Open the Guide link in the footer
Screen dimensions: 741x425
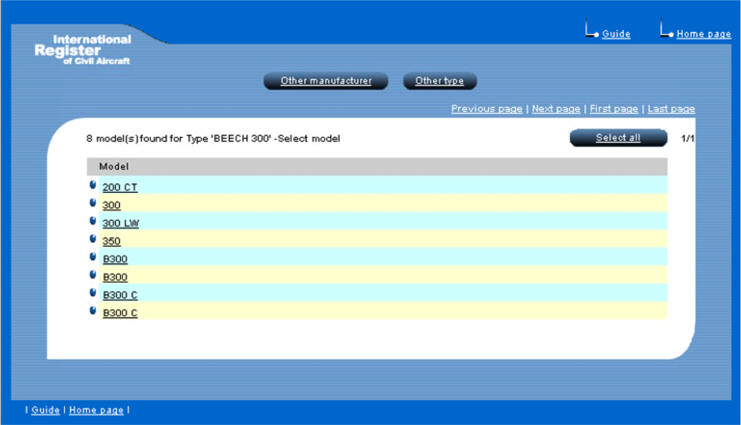(45, 410)
